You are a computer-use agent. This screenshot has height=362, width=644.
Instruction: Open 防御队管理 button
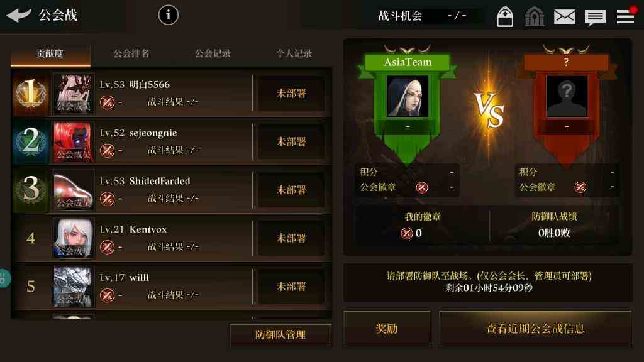280,335
